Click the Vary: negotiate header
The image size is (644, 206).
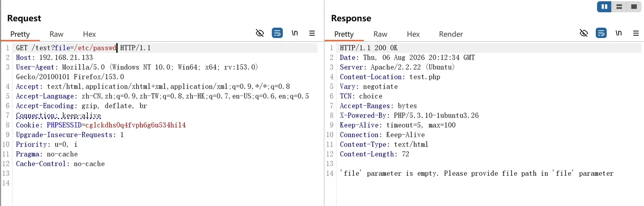pos(369,87)
